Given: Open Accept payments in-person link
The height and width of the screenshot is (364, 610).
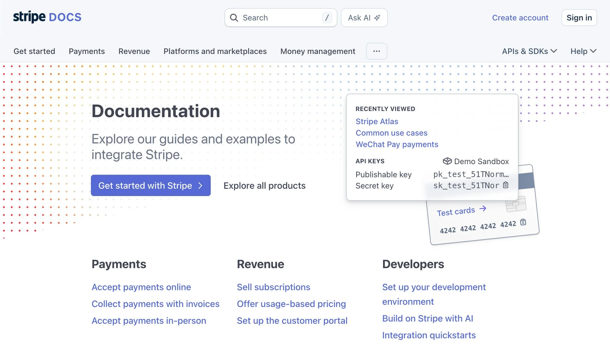Looking at the screenshot, I should [149, 320].
